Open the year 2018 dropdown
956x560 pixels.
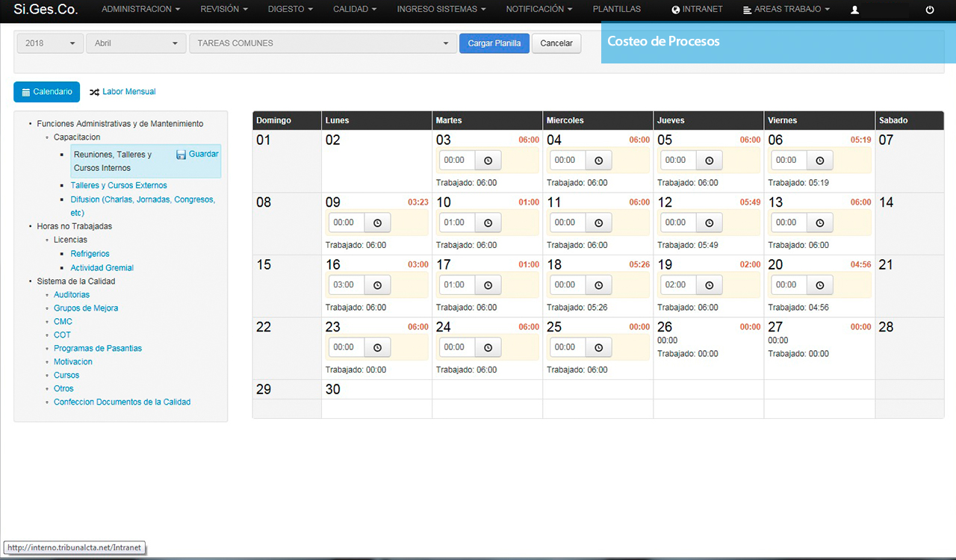(50, 43)
